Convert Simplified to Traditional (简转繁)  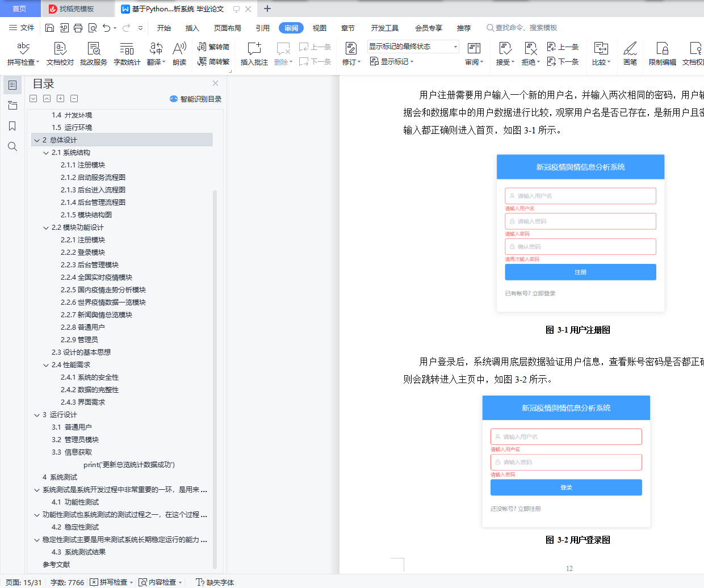pyautogui.click(x=213, y=61)
